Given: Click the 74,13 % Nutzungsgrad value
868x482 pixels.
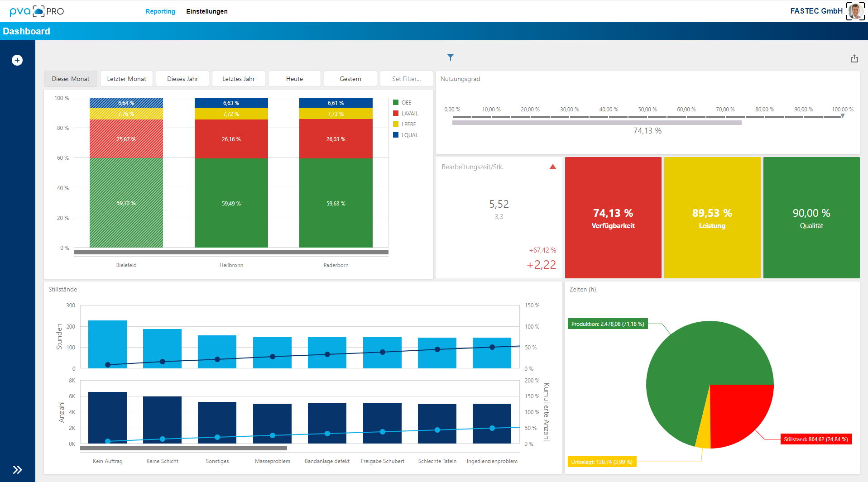Looking at the screenshot, I should point(647,131).
